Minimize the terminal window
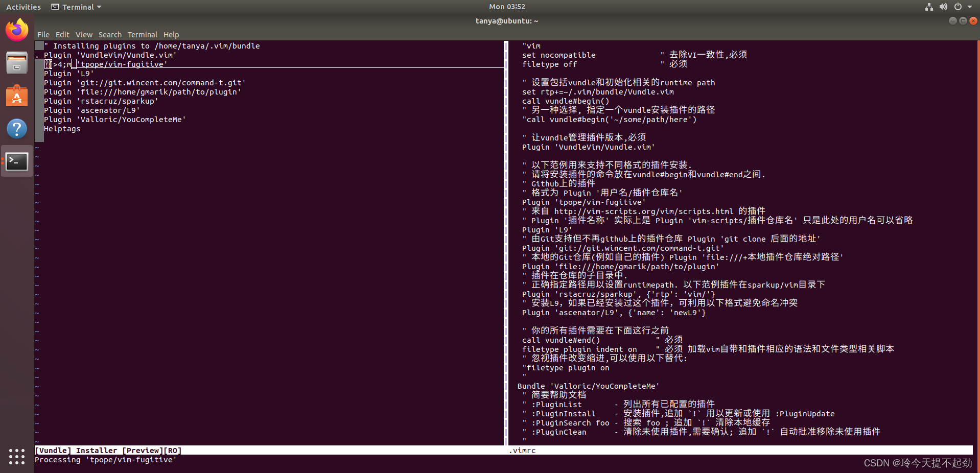The width and height of the screenshot is (980, 473). click(952, 21)
